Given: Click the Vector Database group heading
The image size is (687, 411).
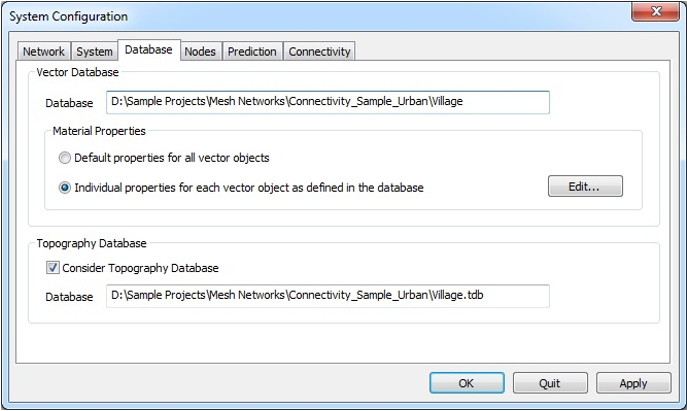Looking at the screenshot, I should coord(78,73).
